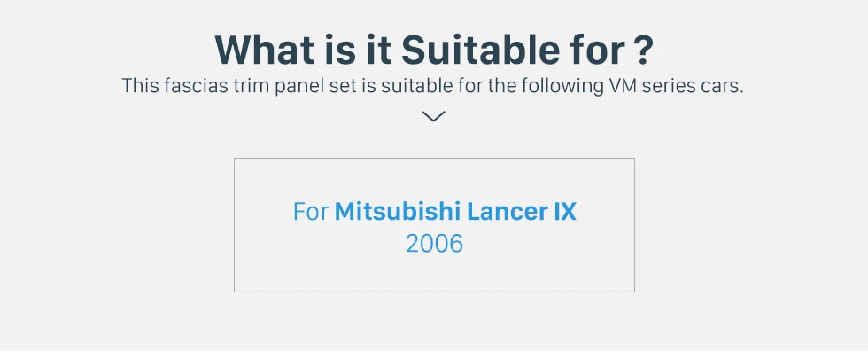Click the word 'For' before Mitsubishi
This screenshot has height=351, width=868.
[x=311, y=212]
